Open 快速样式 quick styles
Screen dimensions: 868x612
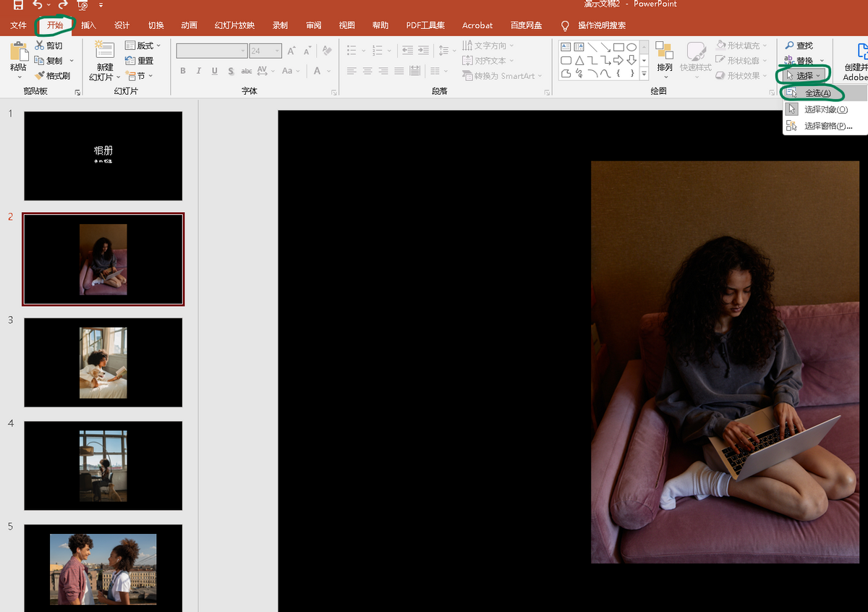pyautogui.click(x=696, y=59)
